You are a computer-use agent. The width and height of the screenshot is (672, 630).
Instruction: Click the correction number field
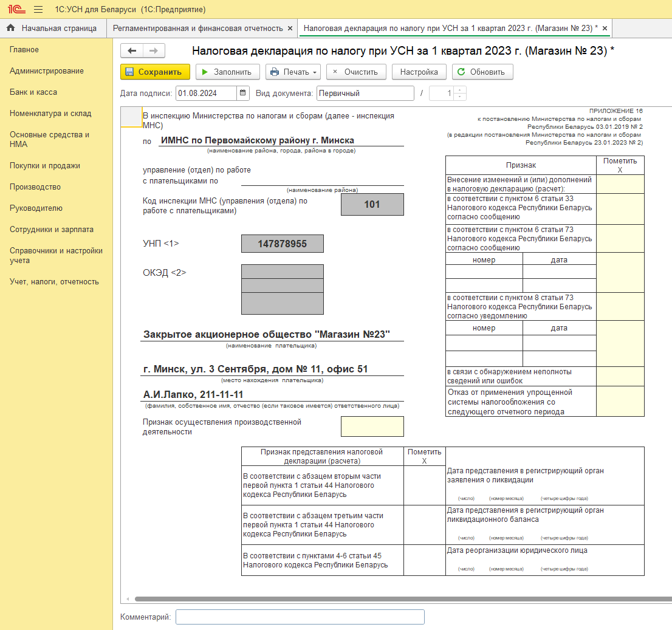coord(442,93)
